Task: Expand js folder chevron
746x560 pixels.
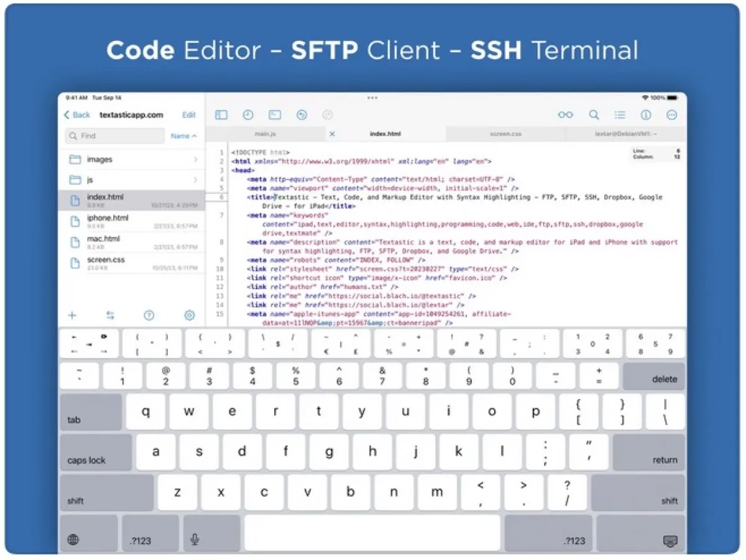Action: click(x=195, y=180)
